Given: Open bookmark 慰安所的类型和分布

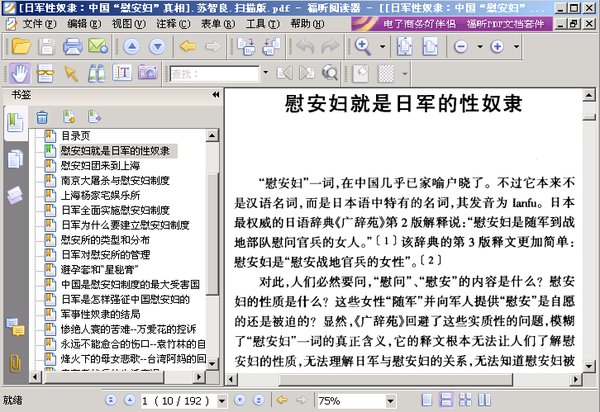Looking at the screenshot, I should (105, 240).
